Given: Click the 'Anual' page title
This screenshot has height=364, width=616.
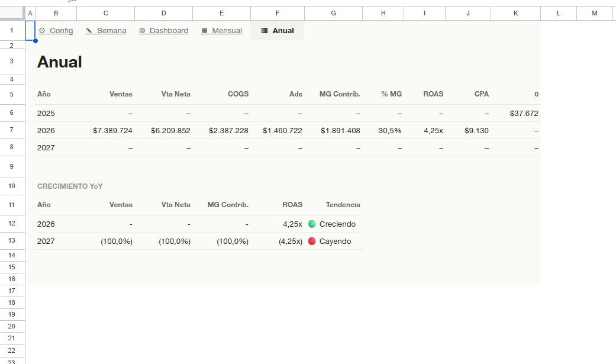Looking at the screenshot, I should pos(59,62).
